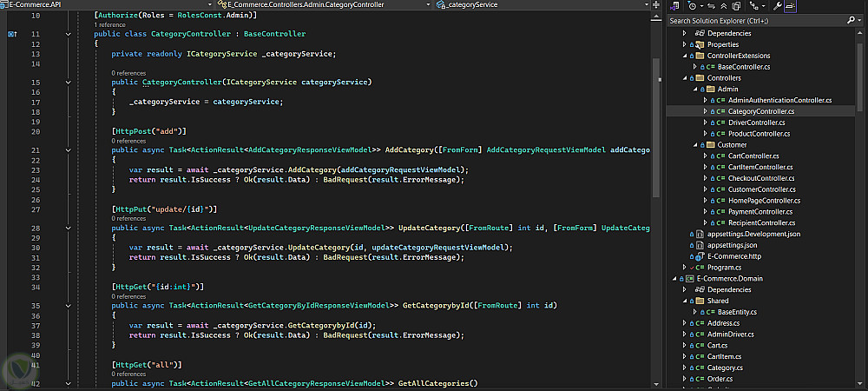Viewport: 868px width, 391px height.
Task: Select CheckoutController.cs file
Action: pyautogui.click(x=761, y=178)
